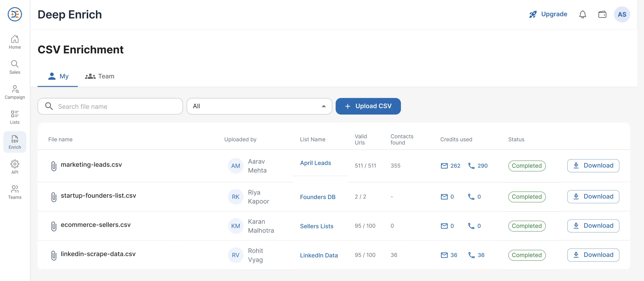Click email credits icon showing 262
This screenshot has height=281, width=644.
pos(444,166)
